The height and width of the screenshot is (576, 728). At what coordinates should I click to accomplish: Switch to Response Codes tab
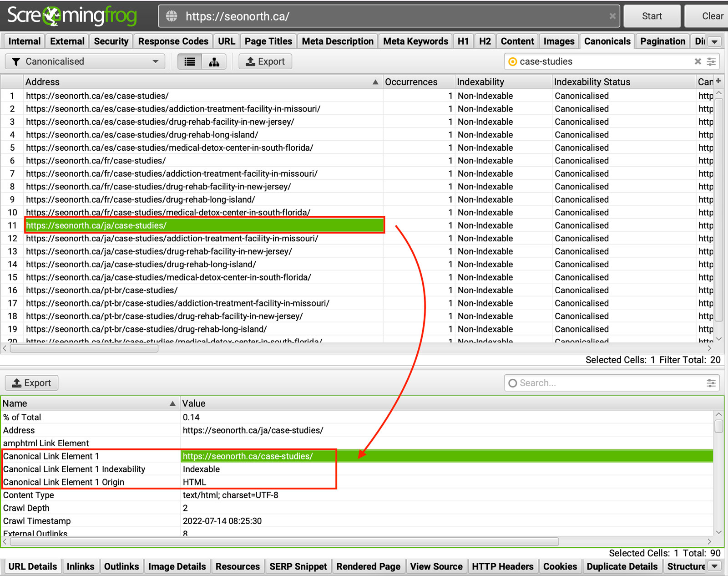click(x=173, y=41)
